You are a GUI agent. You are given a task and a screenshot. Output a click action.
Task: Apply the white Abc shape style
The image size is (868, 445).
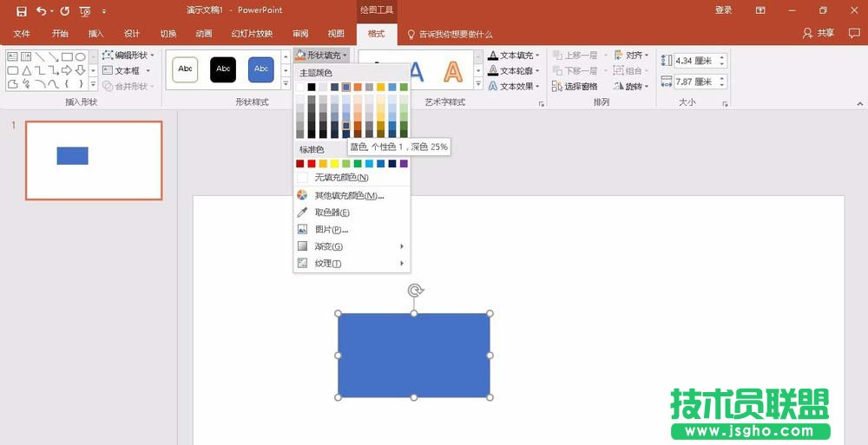tap(186, 69)
